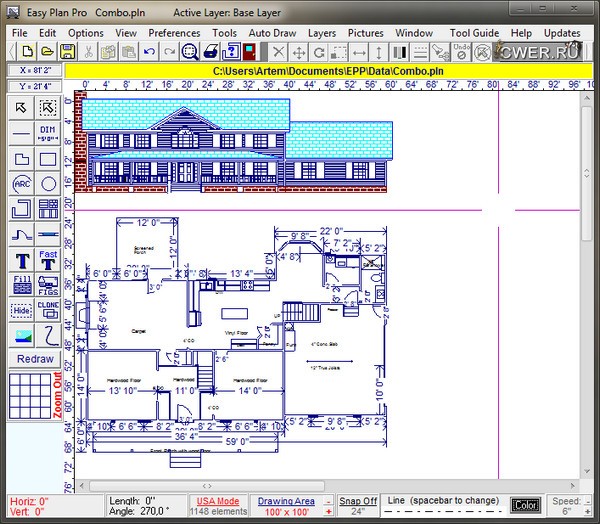Choose the DIM dimension tool
600x524 pixels.
(x=48, y=133)
